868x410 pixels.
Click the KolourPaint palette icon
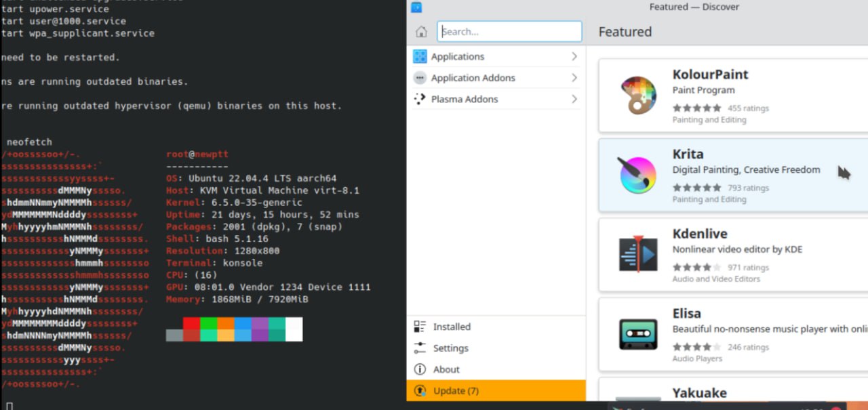pos(638,96)
